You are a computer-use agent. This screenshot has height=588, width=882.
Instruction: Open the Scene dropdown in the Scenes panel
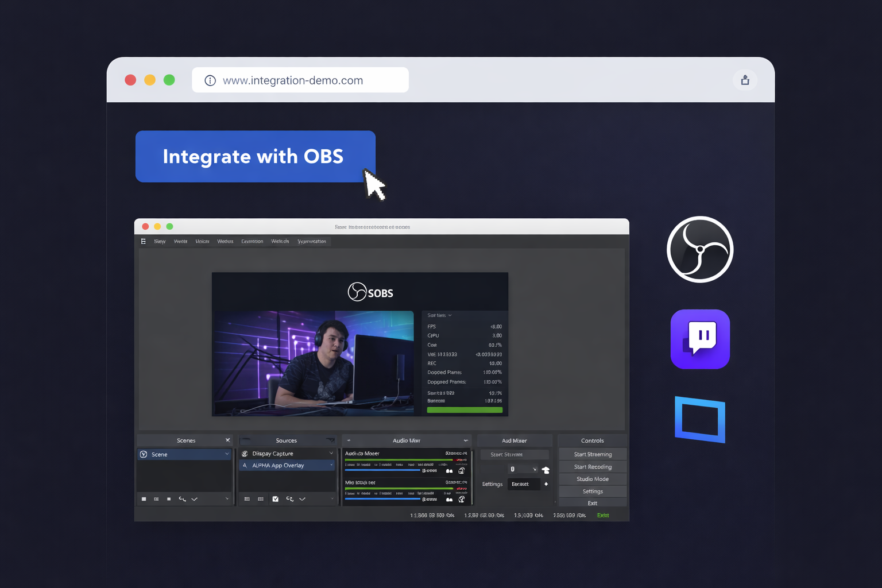[227, 454]
